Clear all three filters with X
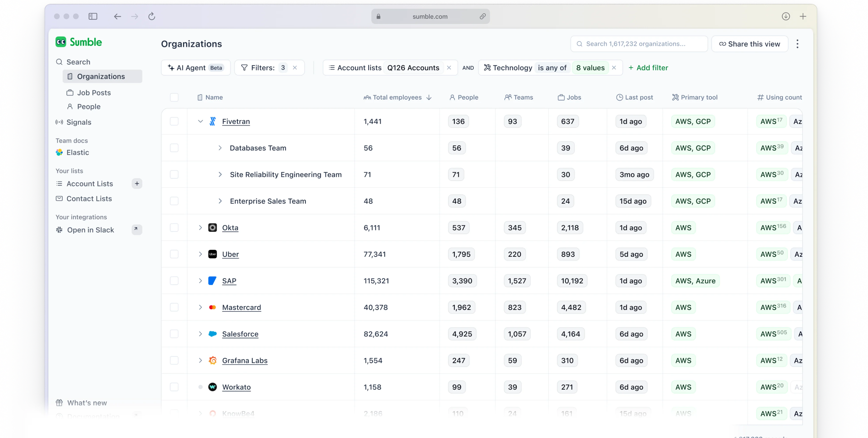 click(x=295, y=68)
